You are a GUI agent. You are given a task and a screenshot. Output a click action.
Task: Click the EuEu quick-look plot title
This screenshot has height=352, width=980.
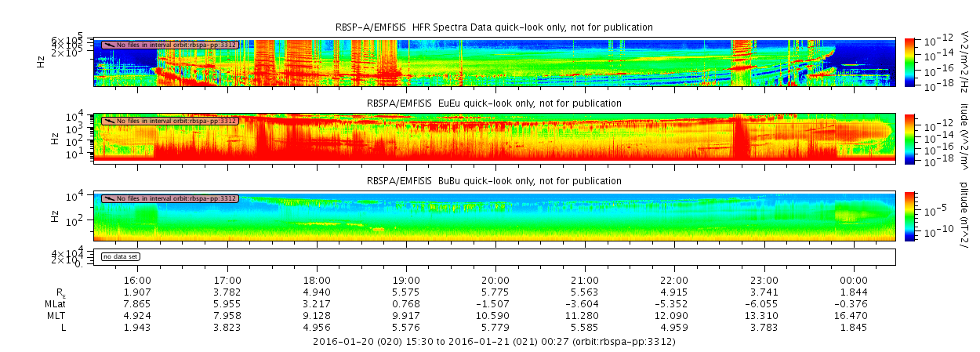point(494,103)
